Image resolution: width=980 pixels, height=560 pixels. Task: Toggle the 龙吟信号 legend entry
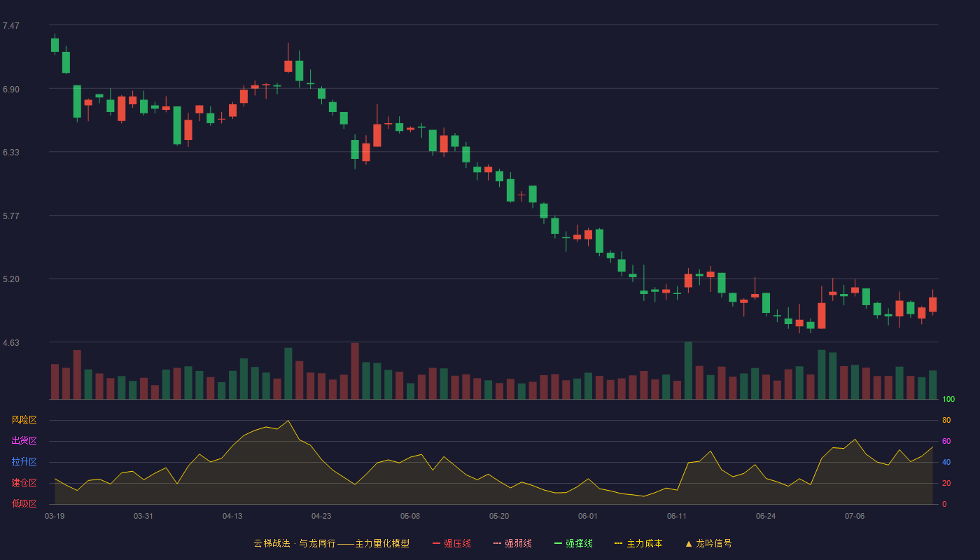click(708, 543)
